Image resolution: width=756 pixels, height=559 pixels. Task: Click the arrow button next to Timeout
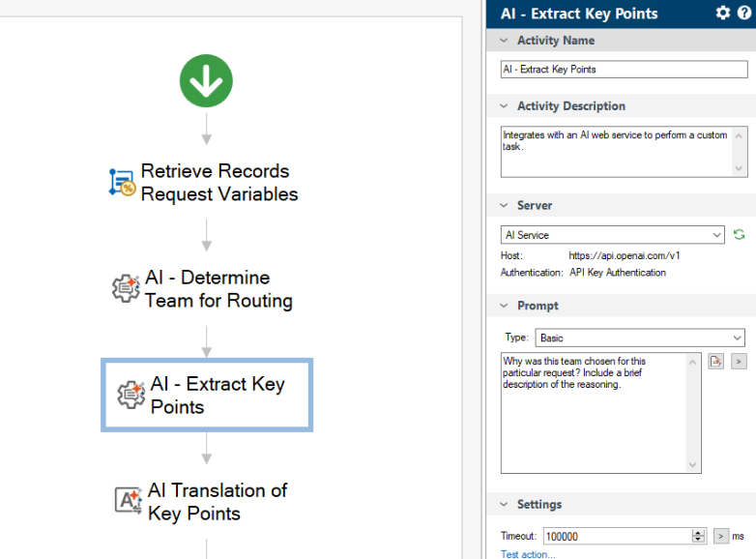point(721,536)
